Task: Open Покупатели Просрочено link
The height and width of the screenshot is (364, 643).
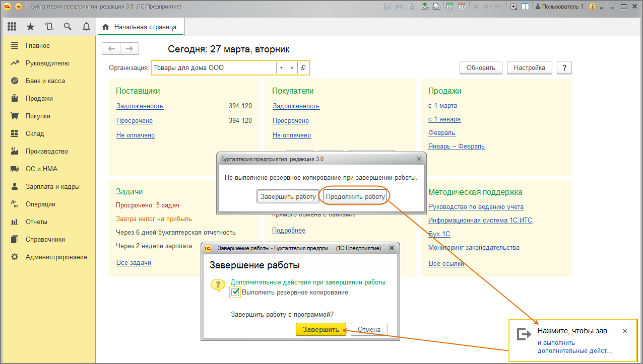Action: pyautogui.click(x=291, y=120)
